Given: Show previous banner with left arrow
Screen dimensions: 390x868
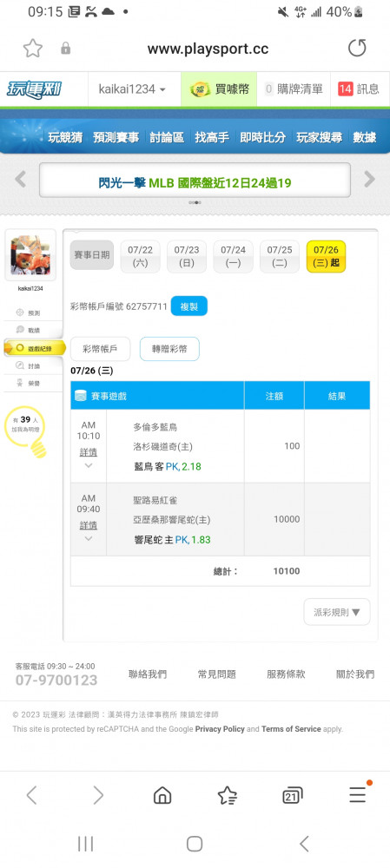Looking at the screenshot, I should click(21, 180).
